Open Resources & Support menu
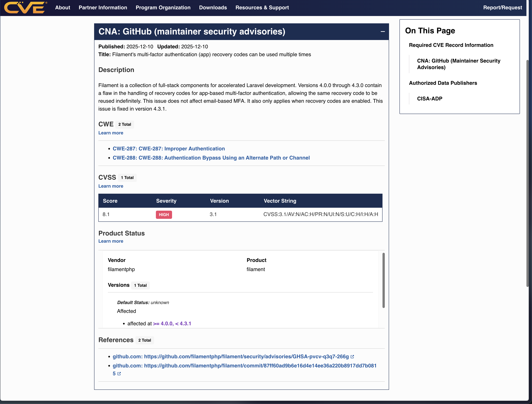The height and width of the screenshot is (404, 532). pyautogui.click(x=262, y=8)
